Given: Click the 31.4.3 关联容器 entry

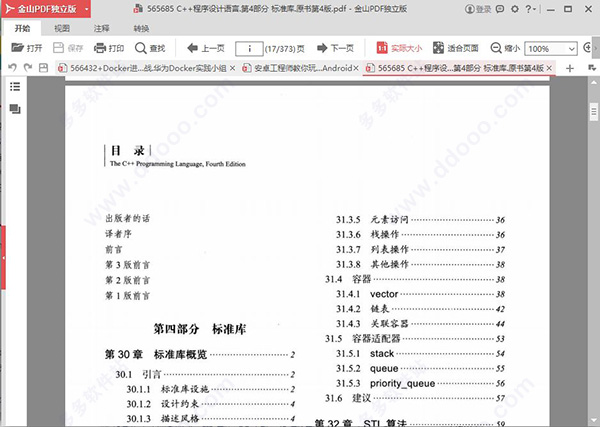Looking at the screenshot, I should point(421,324).
